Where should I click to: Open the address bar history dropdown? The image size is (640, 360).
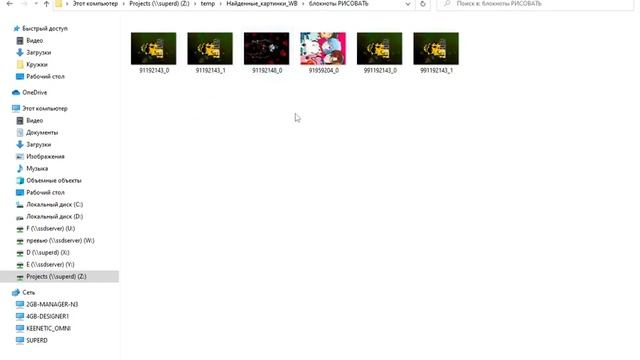point(407,4)
